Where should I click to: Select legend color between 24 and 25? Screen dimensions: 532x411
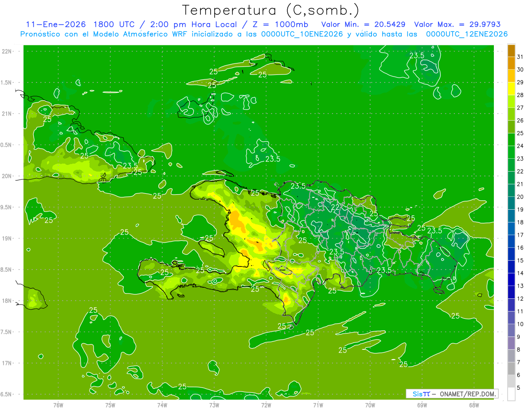pos(511,140)
